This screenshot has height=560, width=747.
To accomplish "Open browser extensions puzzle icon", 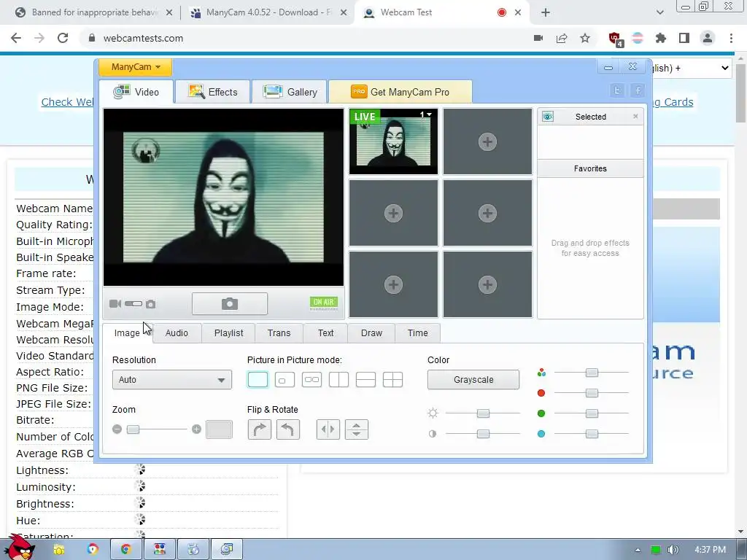I will click(x=661, y=38).
